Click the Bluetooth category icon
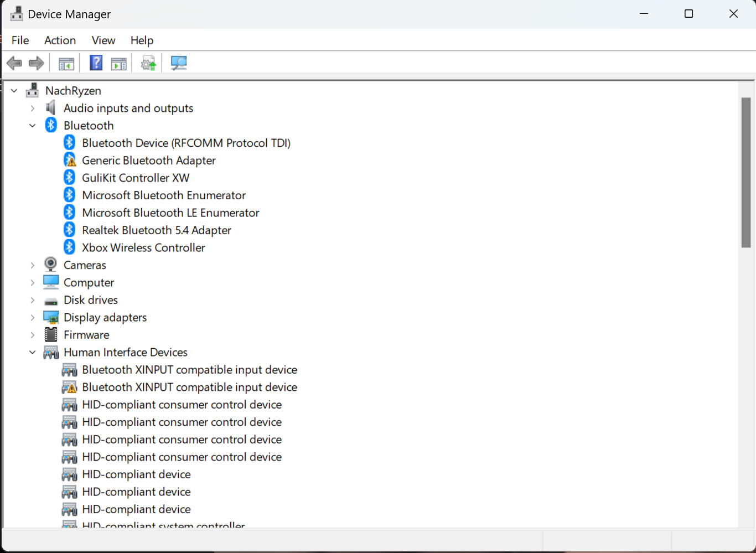This screenshot has height=553, width=756. [x=51, y=125]
